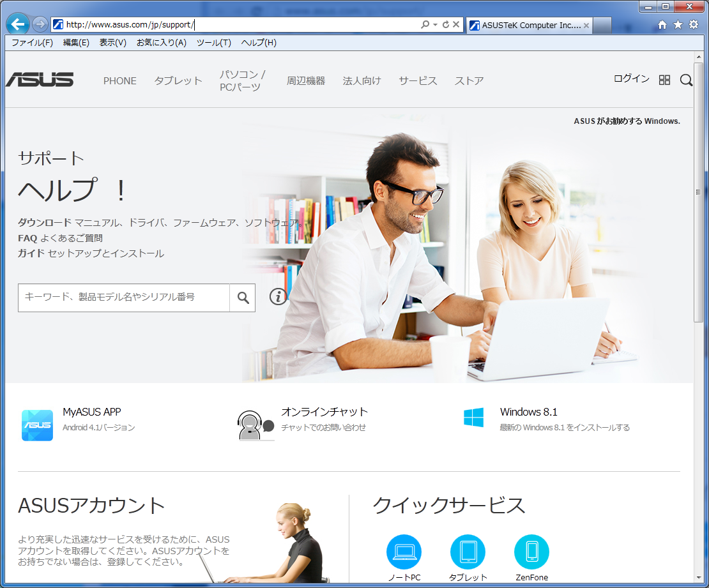This screenshot has width=709, height=588.
Task: Click the info circle icon
Action: pos(278,296)
